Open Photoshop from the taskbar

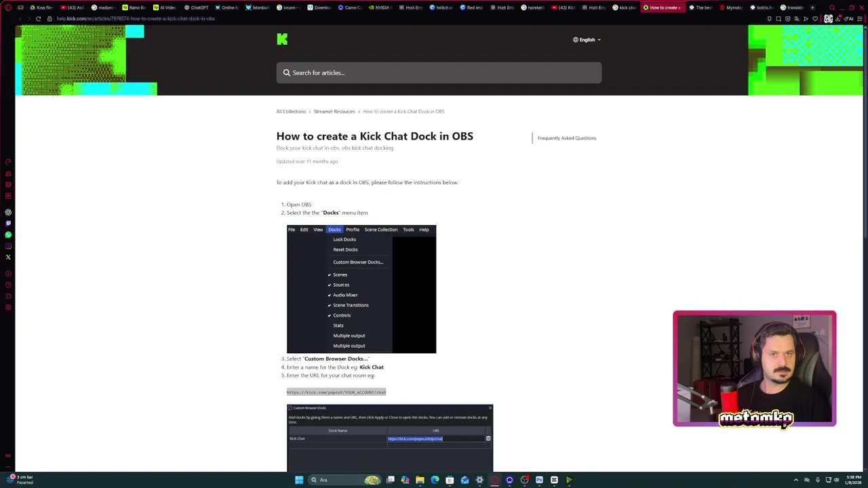pos(539,480)
